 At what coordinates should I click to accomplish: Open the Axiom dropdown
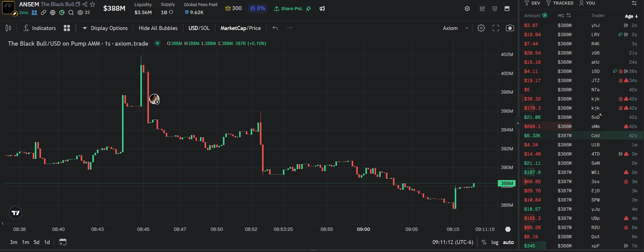(x=456, y=28)
